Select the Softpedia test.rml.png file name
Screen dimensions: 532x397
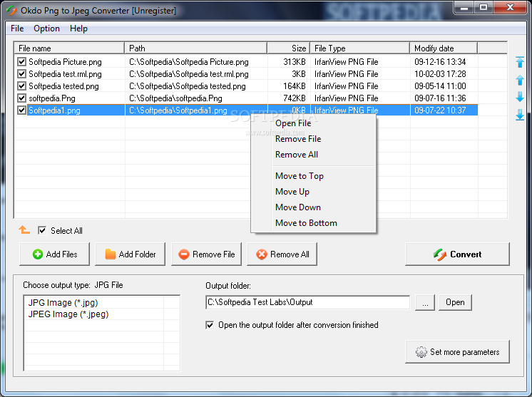coord(65,74)
